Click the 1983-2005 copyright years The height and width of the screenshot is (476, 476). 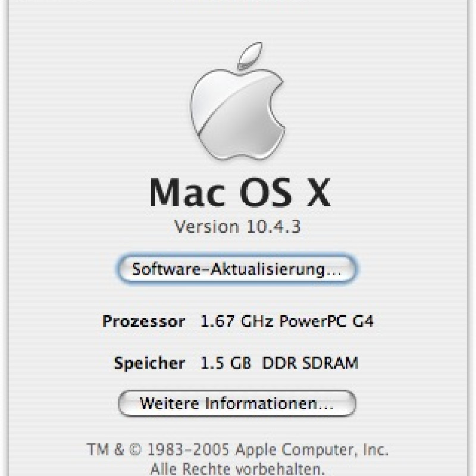coord(188,450)
